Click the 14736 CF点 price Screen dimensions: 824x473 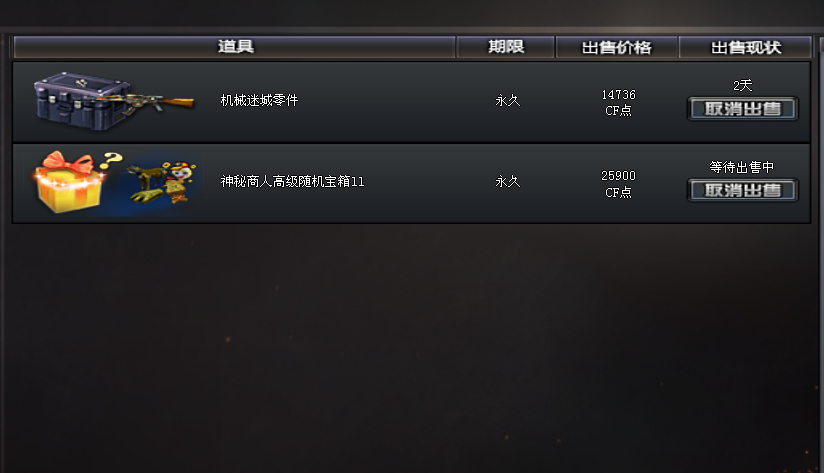point(618,102)
